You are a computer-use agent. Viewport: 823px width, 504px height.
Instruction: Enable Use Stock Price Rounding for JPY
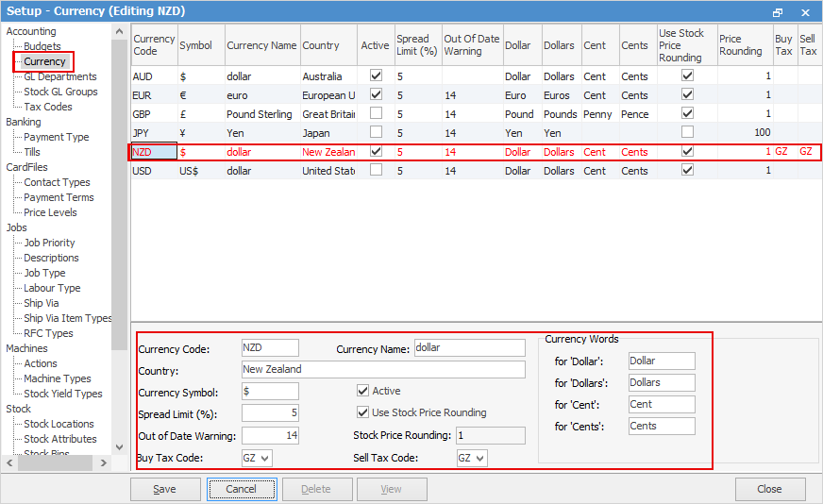688,132
